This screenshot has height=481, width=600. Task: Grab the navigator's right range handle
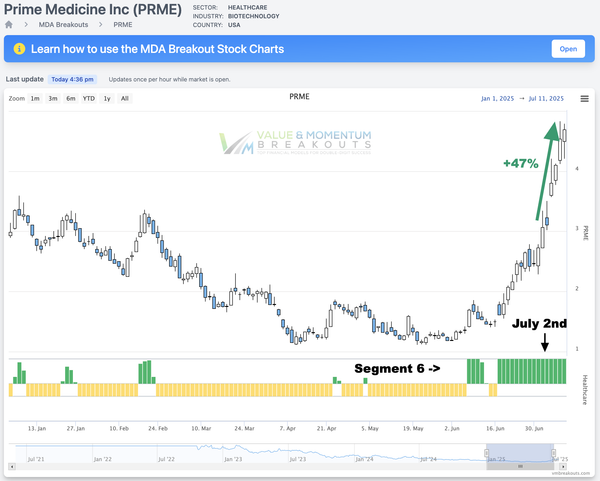[x=553, y=453]
